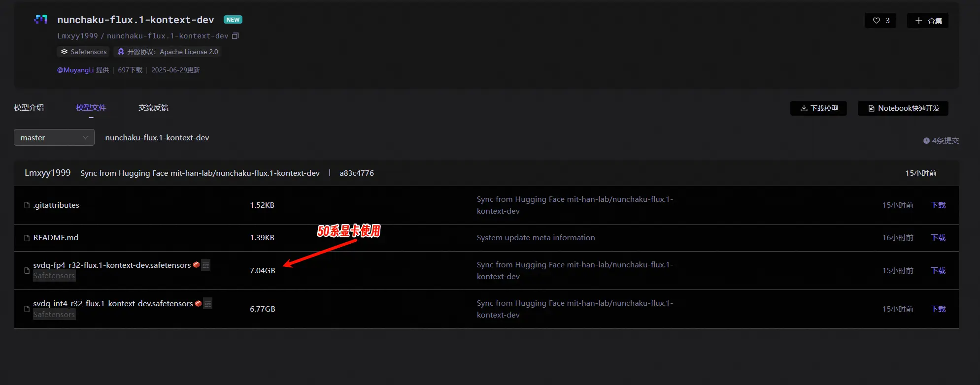Click the file icon beside the svdq-int4 file
This screenshot has height=385, width=980.
[27, 309]
